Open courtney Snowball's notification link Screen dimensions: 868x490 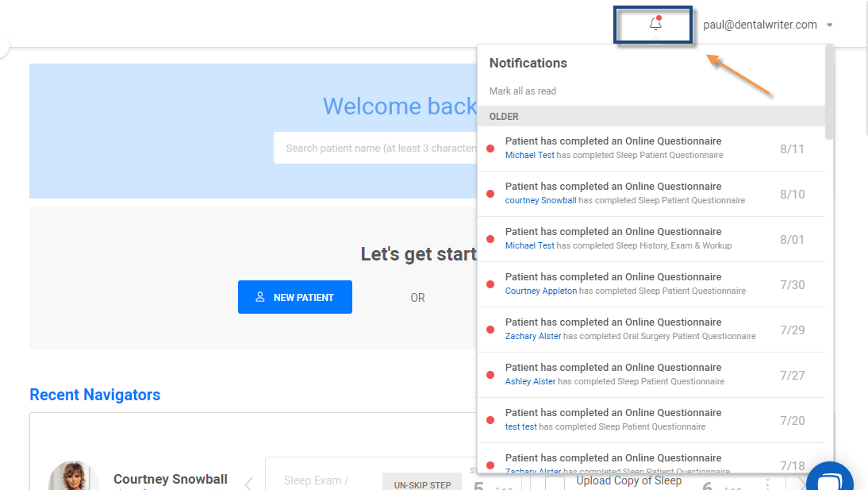pos(540,200)
